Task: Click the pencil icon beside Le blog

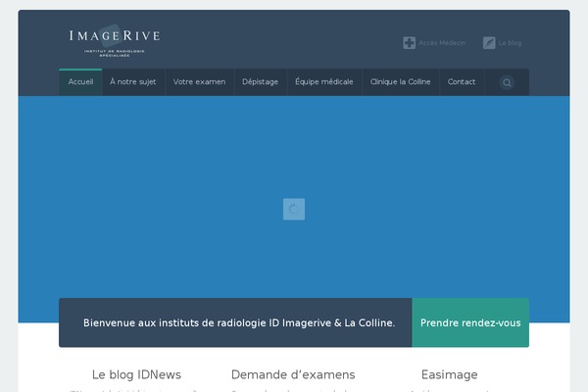Action: 489,43
